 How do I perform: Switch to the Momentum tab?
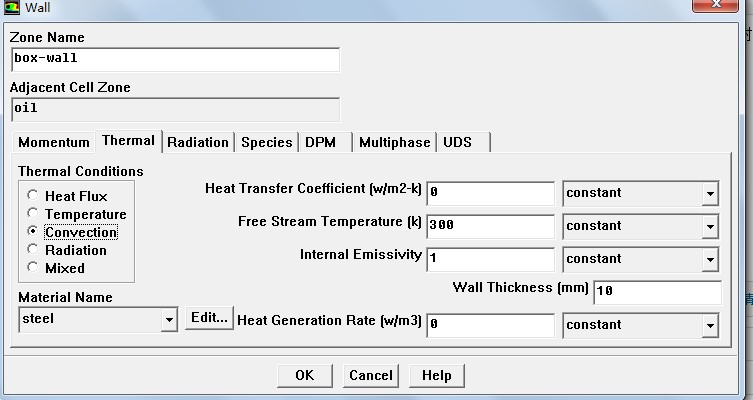tap(54, 142)
